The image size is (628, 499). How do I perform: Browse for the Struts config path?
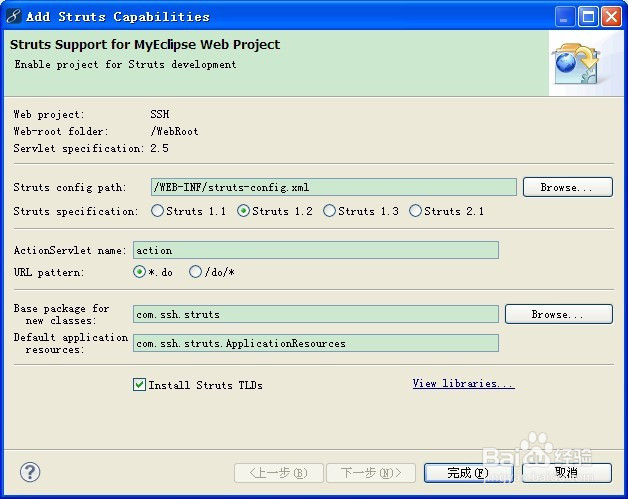coord(568,187)
